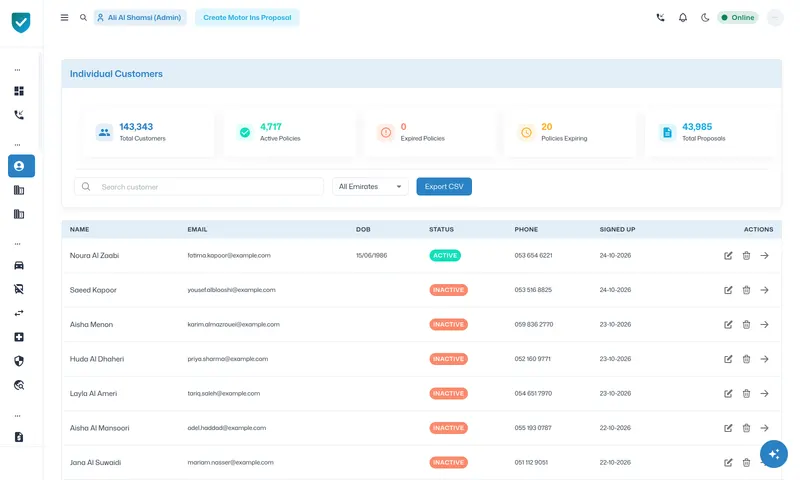The height and width of the screenshot is (480, 800).
Task: Edit Huda Al Dhaheri's record
Action: click(x=728, y=359)
